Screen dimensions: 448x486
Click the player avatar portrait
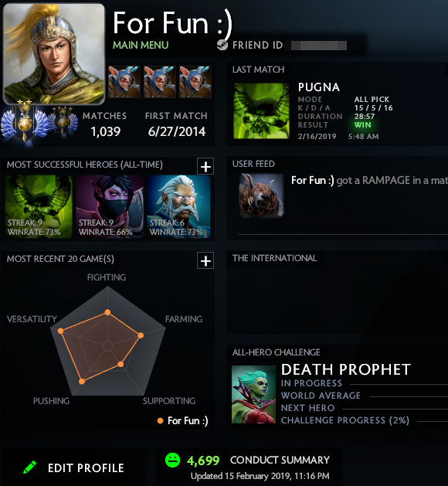click(x=54, y=54)
